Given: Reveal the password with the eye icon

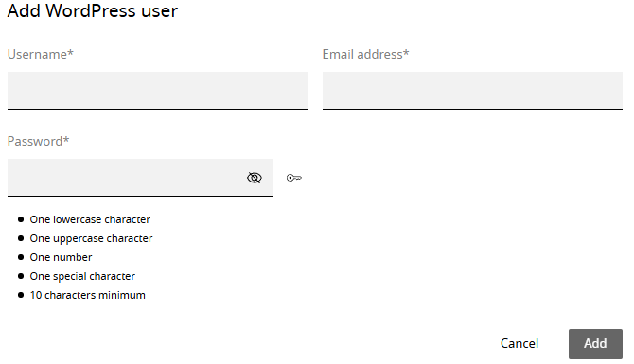Looking at the screenshot, I should tap(255, 178).
